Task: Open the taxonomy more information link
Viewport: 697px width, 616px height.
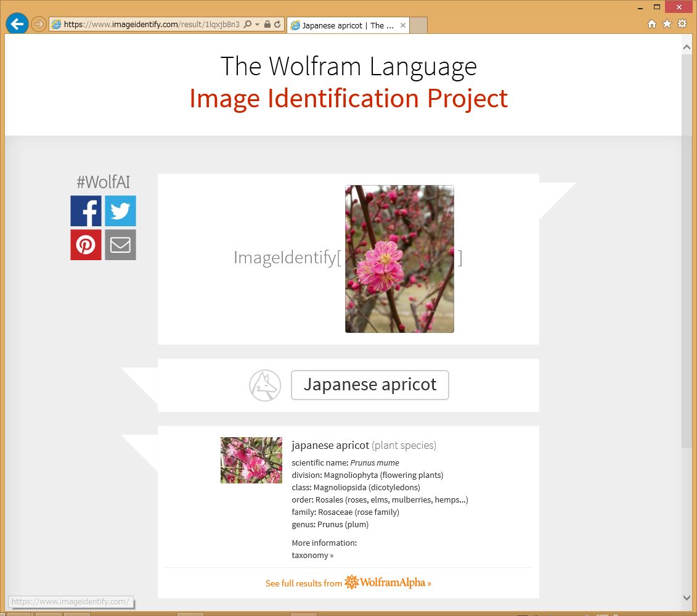Action: point(312,555)
